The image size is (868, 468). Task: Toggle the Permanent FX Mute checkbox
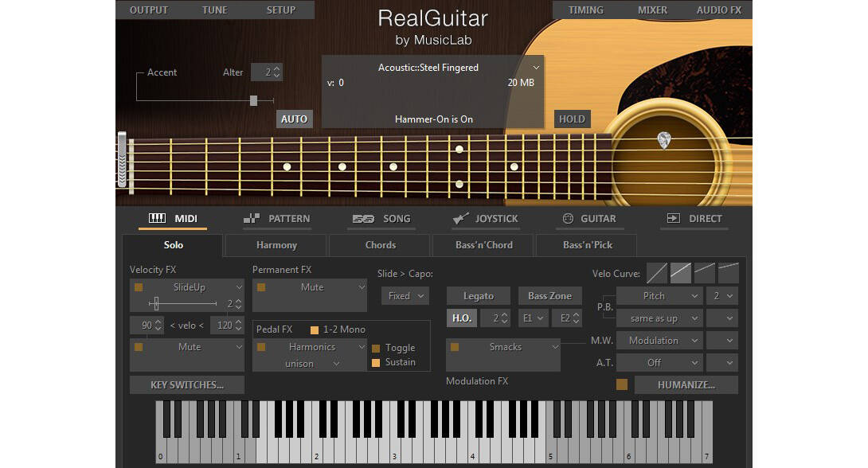point(261,287)
